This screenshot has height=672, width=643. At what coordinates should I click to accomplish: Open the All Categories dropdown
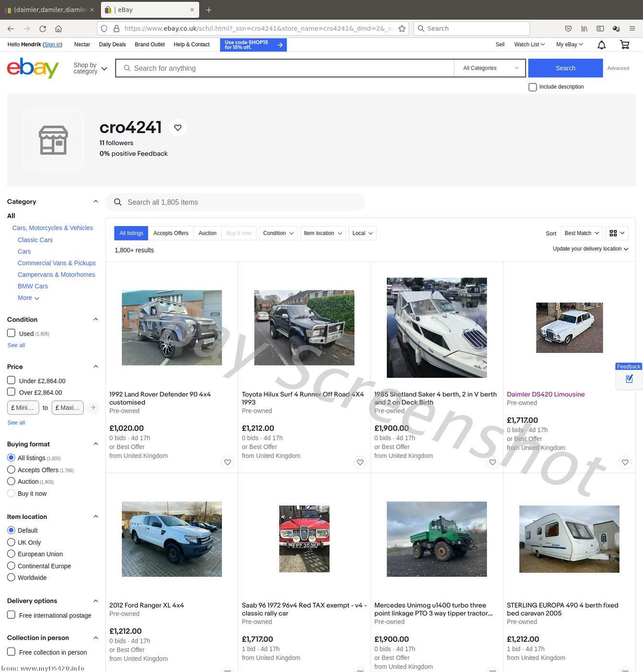click(490, 68)
